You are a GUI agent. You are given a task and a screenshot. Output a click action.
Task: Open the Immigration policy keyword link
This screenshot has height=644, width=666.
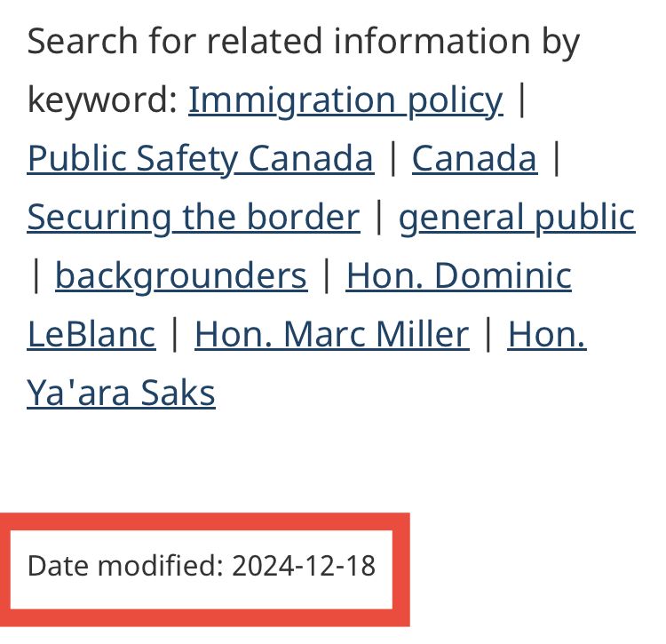point(345,100)
